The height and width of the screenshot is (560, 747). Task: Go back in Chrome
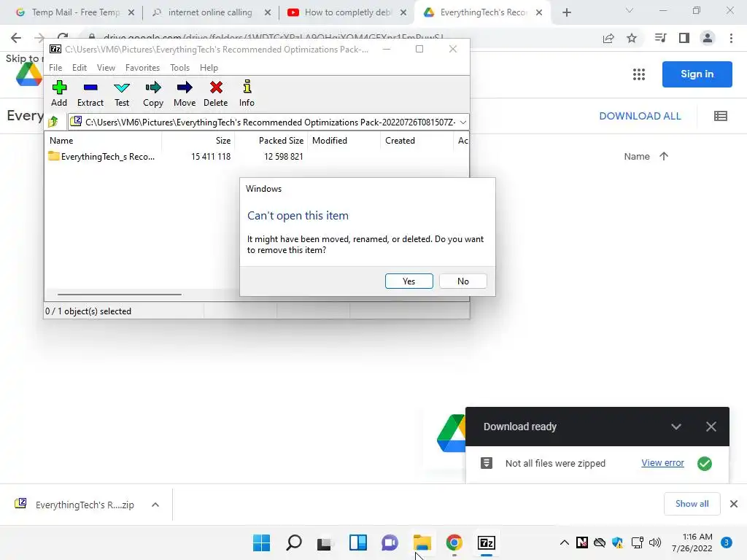(x=16, y=38)
